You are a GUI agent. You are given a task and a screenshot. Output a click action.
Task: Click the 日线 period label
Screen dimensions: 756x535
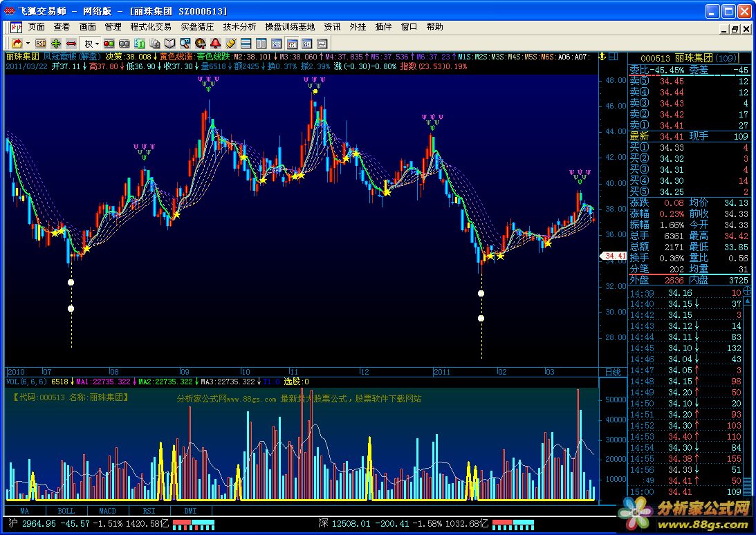613,372
